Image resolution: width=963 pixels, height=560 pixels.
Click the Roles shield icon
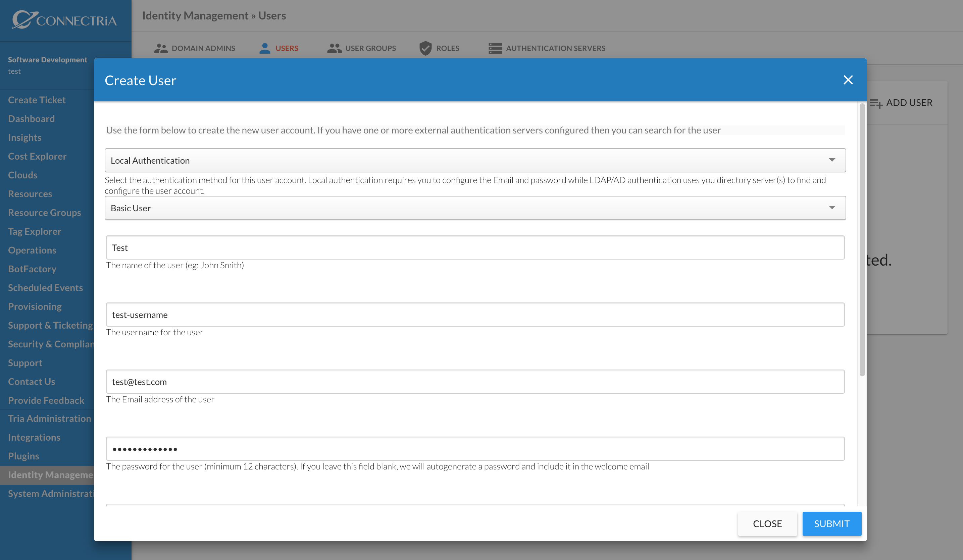[425, 48]
